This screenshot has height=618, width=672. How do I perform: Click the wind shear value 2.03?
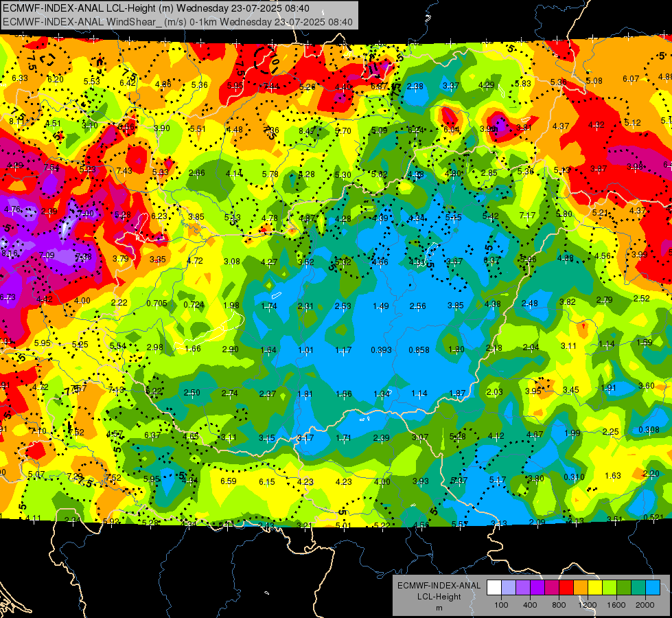tap(495, 391)
